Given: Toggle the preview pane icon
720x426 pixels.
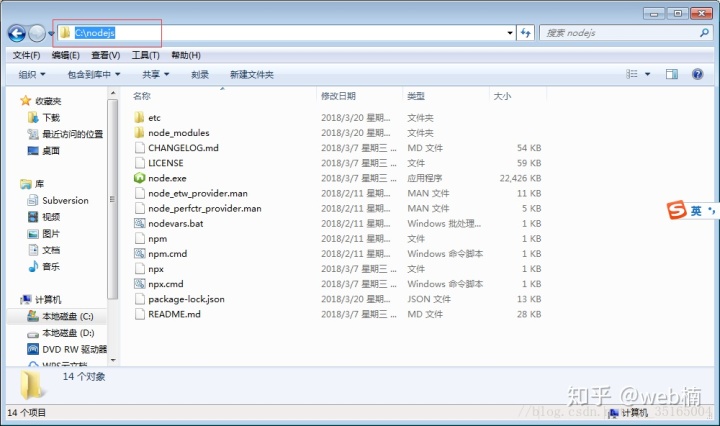Looking at the screenshot, I should point(672,74).
